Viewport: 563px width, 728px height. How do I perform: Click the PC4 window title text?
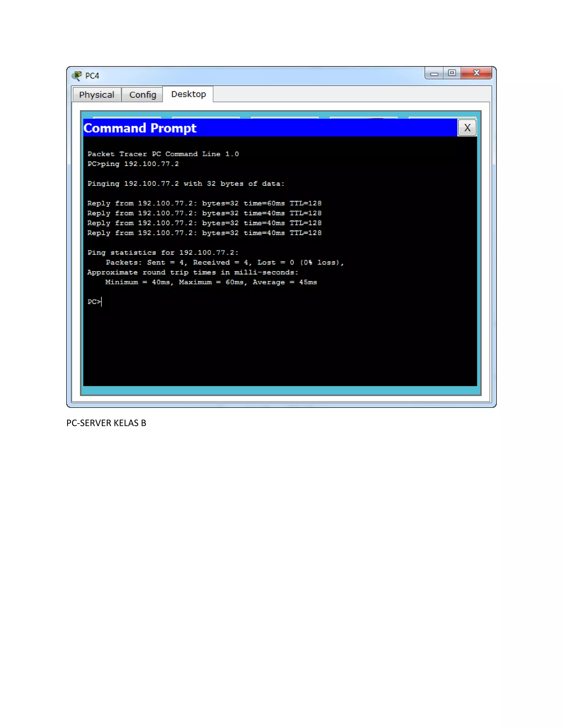92,76
